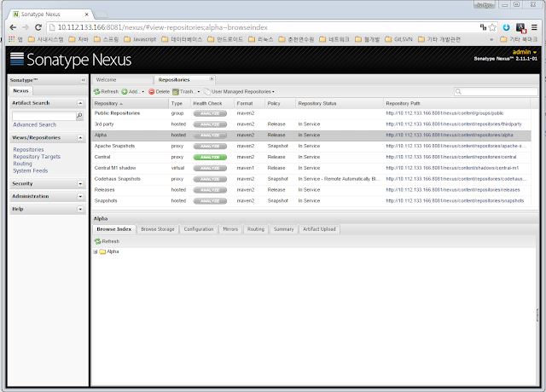Close the Sonatype Nexus browser tab
Image resolution: width=546 pixels, height=392 pixels.
(87, 14)
